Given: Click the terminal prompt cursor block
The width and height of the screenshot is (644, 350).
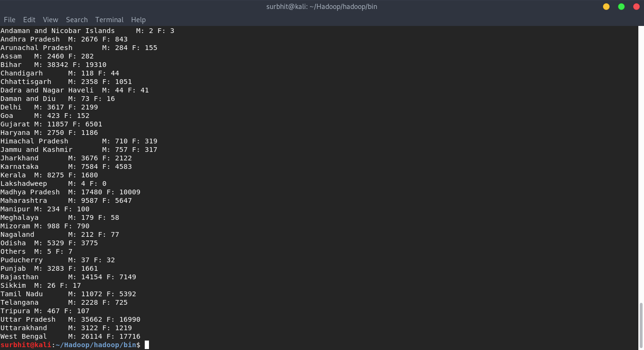Looking at the screenshot, I should (147, 345).
